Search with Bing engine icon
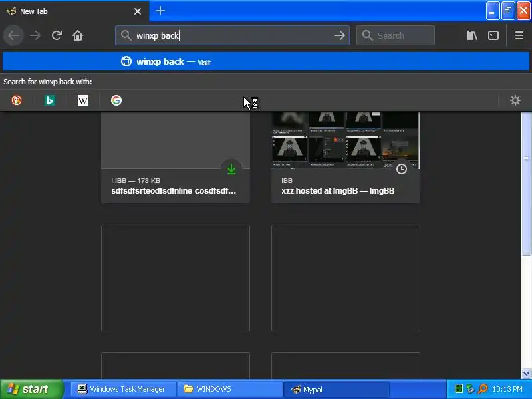Screen dimensions: 532x399 tap(49, 100)
